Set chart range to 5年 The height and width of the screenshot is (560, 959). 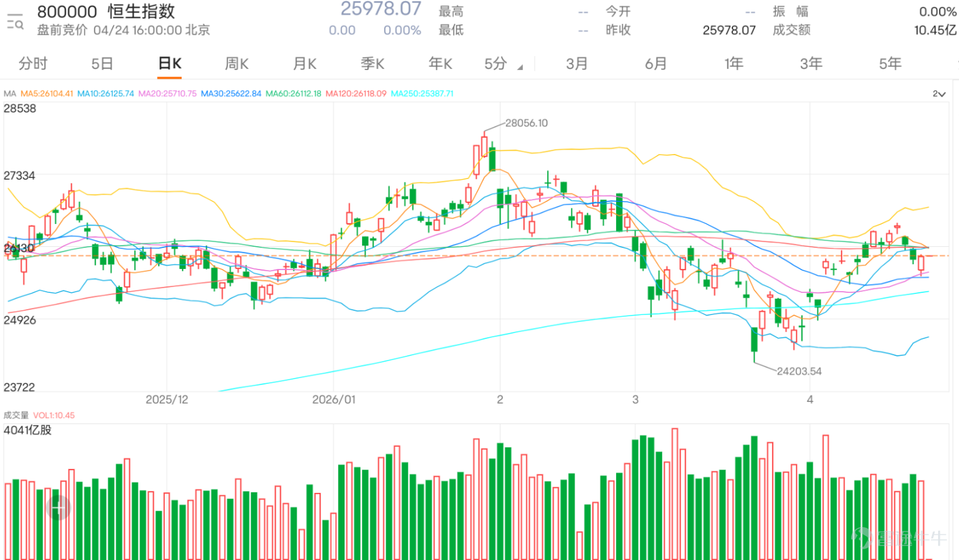click(x=890, y=63)
